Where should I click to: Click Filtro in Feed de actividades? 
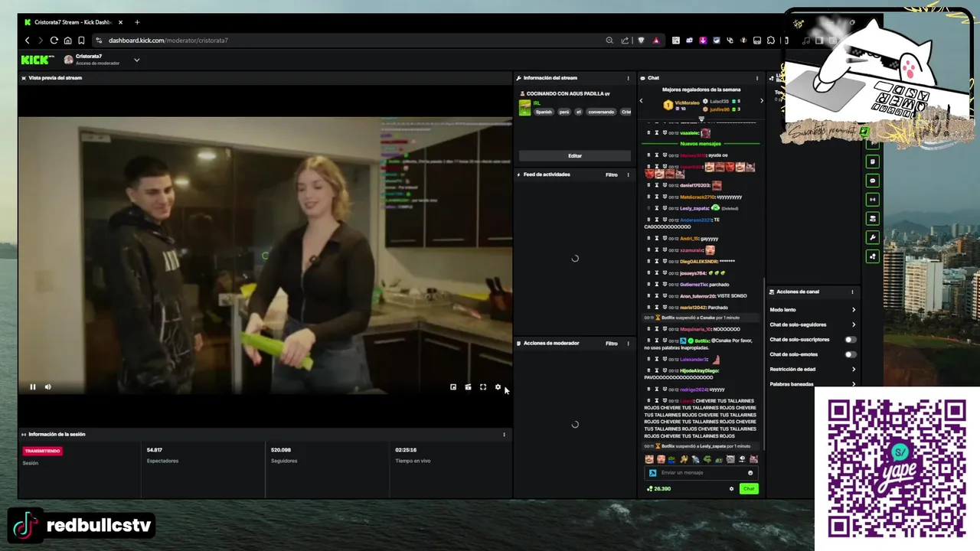pos(611,174)
